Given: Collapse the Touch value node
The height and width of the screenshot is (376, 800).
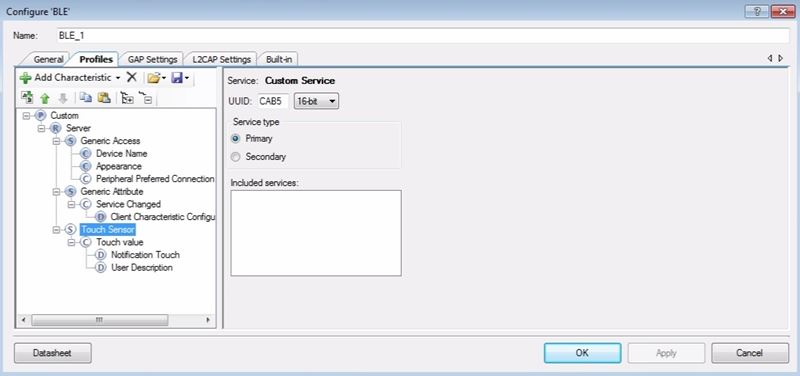Looking at the screenshot, I should [72, 242].
